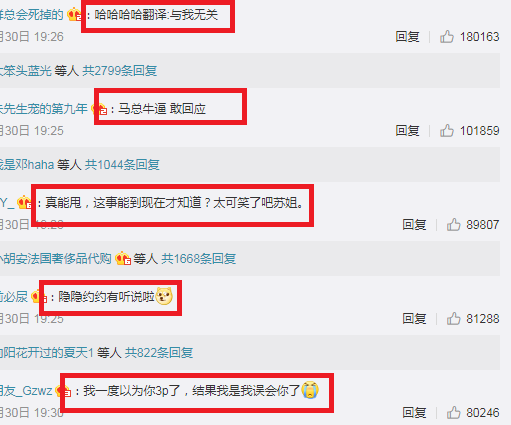Click the doge emoji after 隐隐约约有听说啦
Image resolution: width=511 pixels, height=425 pixels.
click(164, 296)
